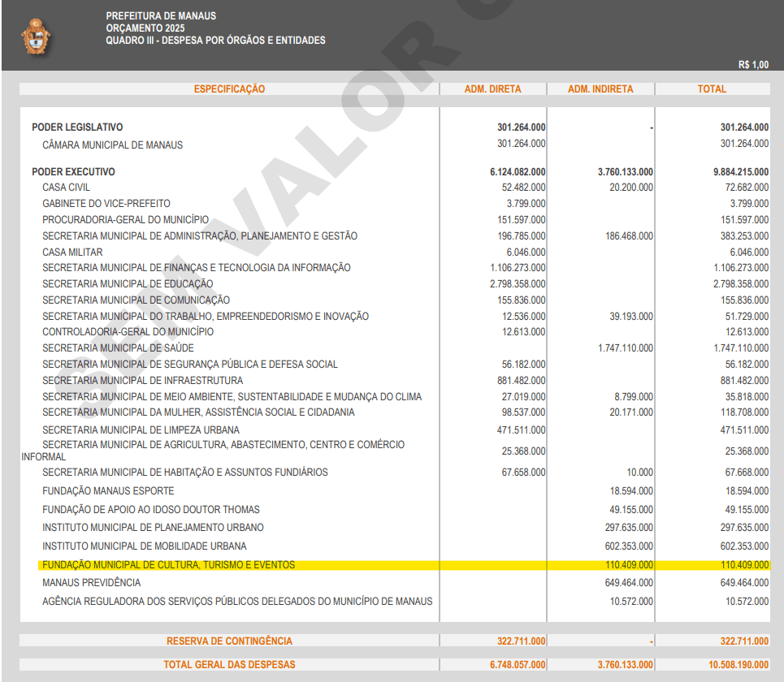
Task: Select Secretaria Municipal de Educação row label
Action: [x=128, y=284]
